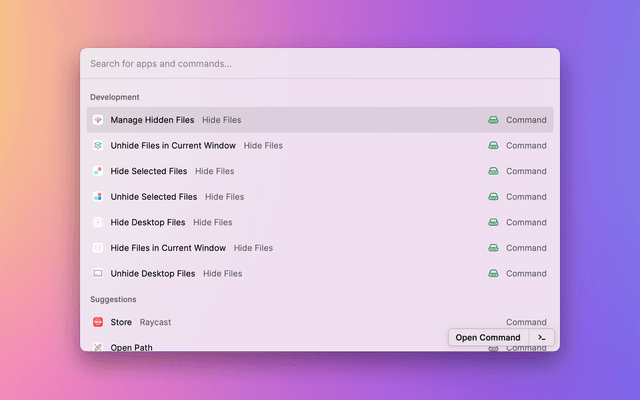The width and height of the screenshot is (640, 400).
Task: Click the Unhide Selected Files icon
Action: [x=98, y=197]
